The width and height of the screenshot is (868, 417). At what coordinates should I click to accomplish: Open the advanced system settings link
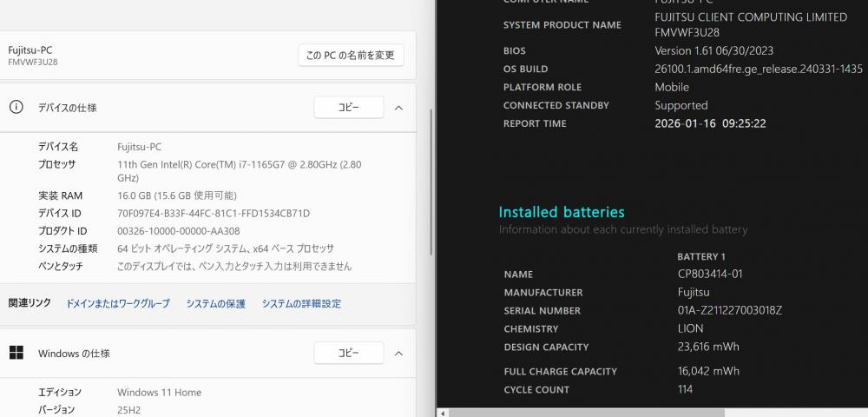(x=301, y=303)
